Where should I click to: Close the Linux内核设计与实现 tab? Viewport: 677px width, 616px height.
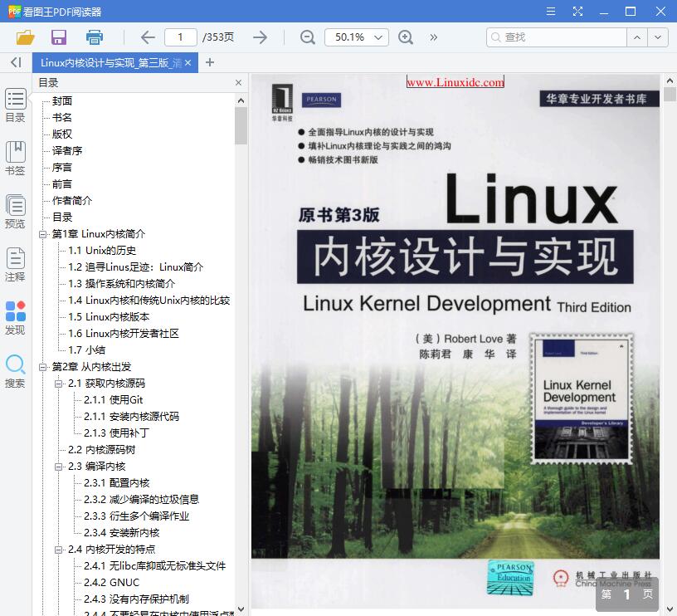188,62
